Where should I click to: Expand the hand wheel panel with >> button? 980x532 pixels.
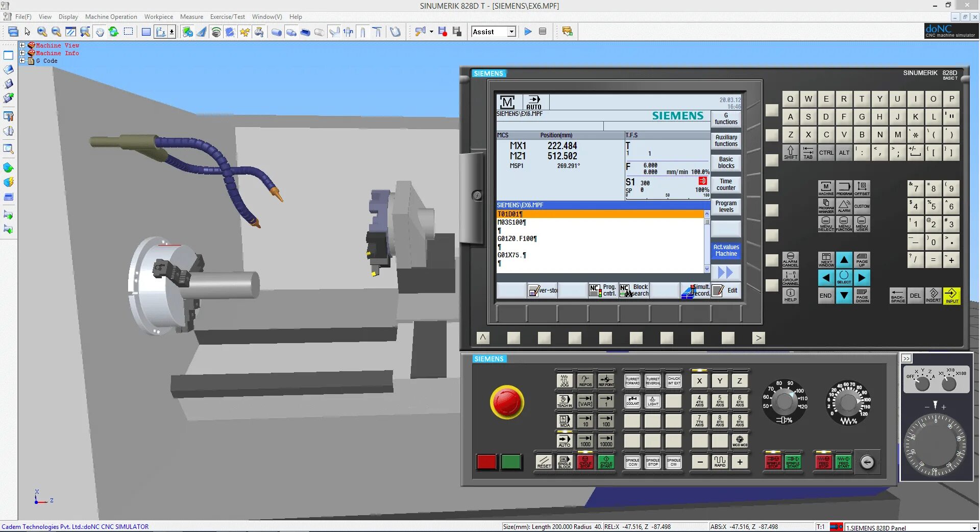pos(906,358)
